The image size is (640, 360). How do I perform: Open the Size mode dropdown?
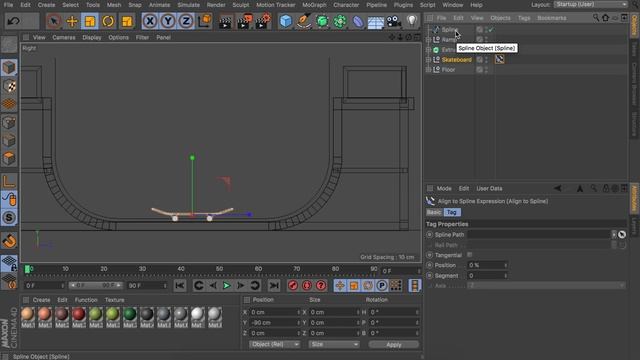334,344
